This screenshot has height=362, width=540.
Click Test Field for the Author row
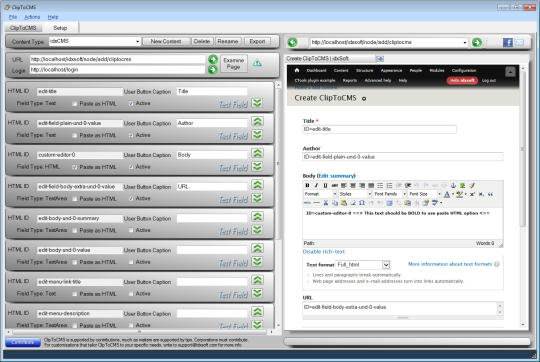click(233, 136)
